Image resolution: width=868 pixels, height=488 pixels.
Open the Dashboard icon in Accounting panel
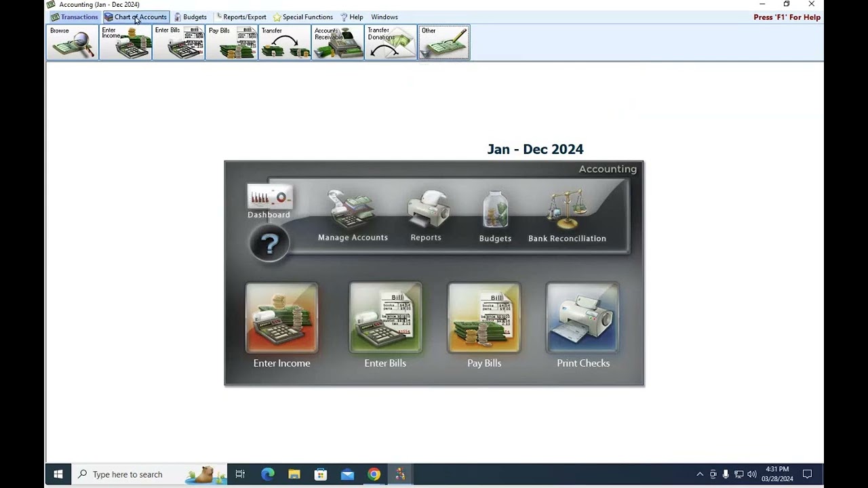click(x=269, y=201)
